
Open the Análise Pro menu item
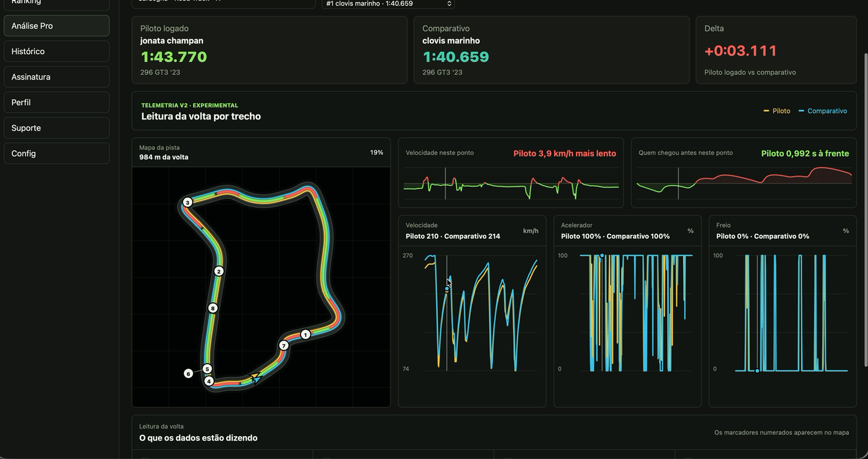(56, 25)
